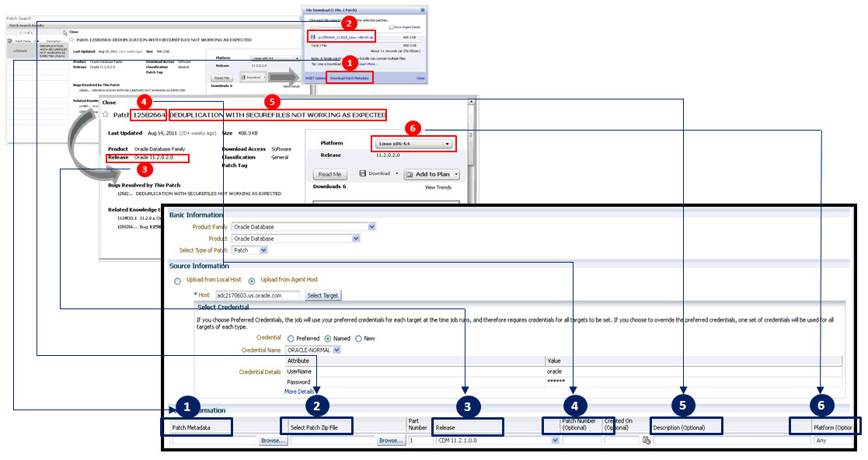Click the Created On (Optional) input field
Viewport: 868px width, 460px height.
click(x=621, y=441)
